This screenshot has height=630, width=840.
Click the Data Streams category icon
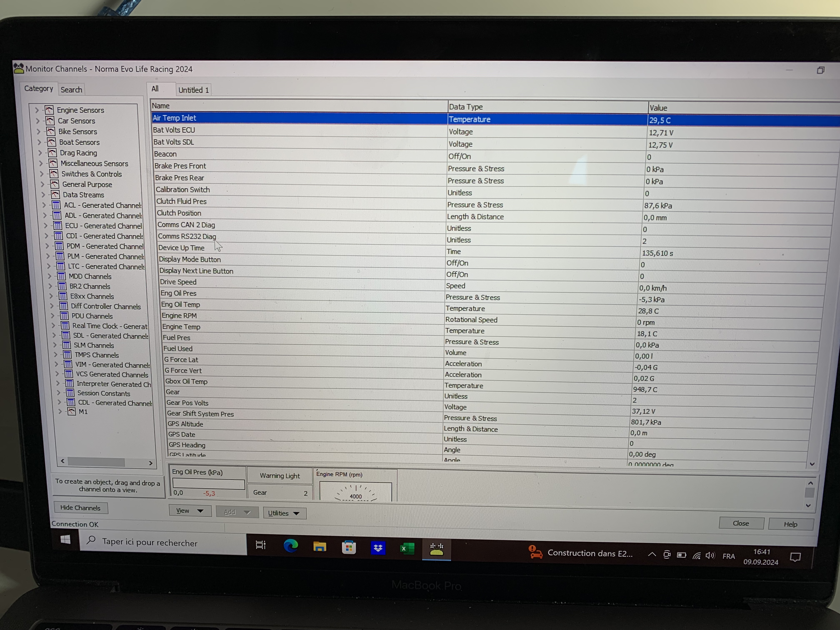[x=55, y=194]
